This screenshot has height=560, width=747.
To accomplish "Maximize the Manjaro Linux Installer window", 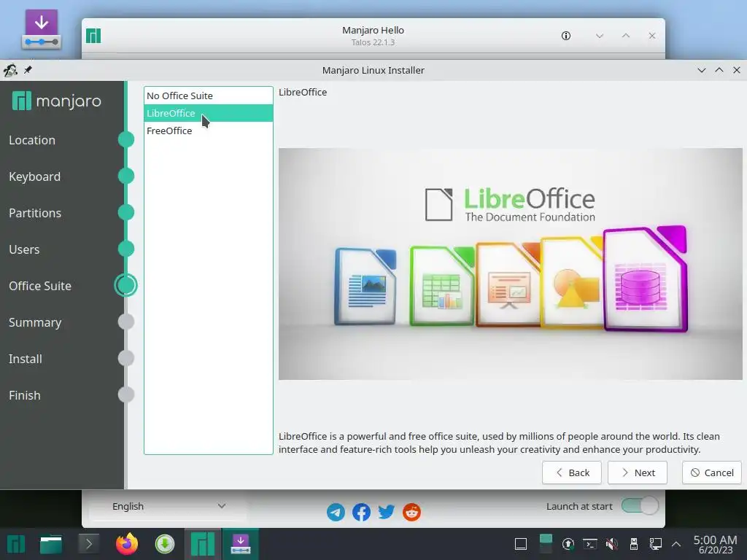I will pos(719,70).
